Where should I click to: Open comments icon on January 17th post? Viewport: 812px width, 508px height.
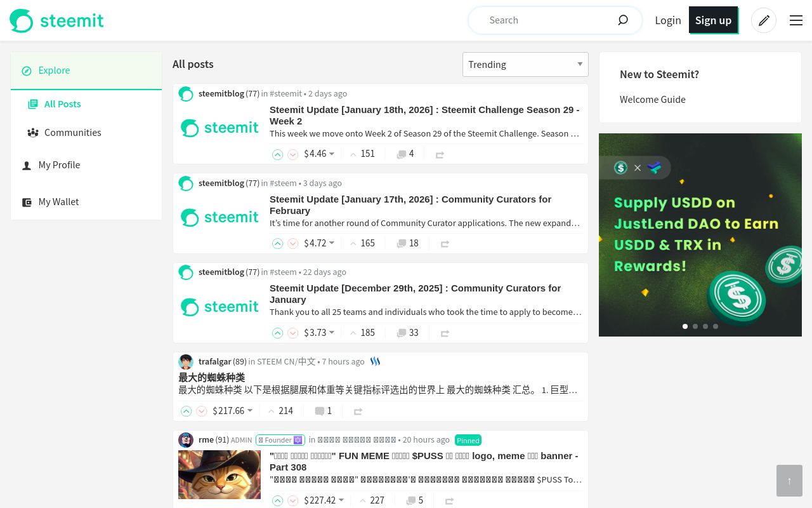point(401,244)
